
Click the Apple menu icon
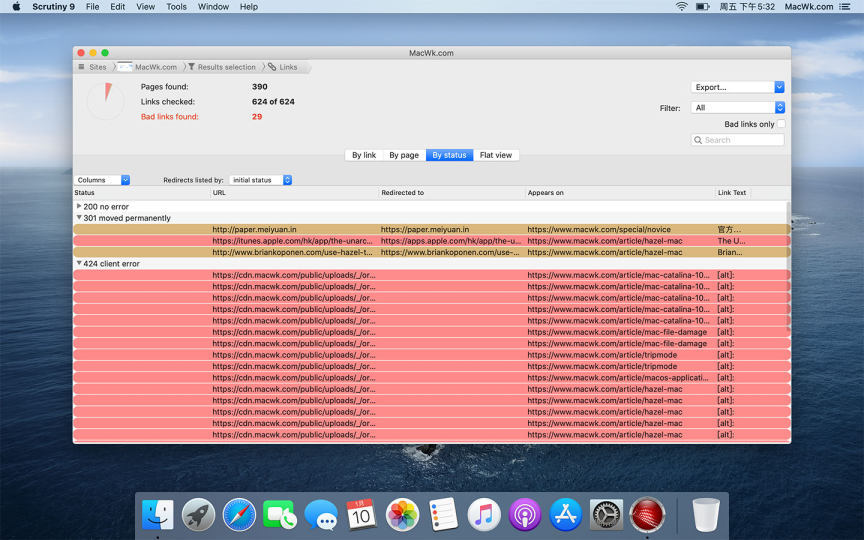pos(17,7)
